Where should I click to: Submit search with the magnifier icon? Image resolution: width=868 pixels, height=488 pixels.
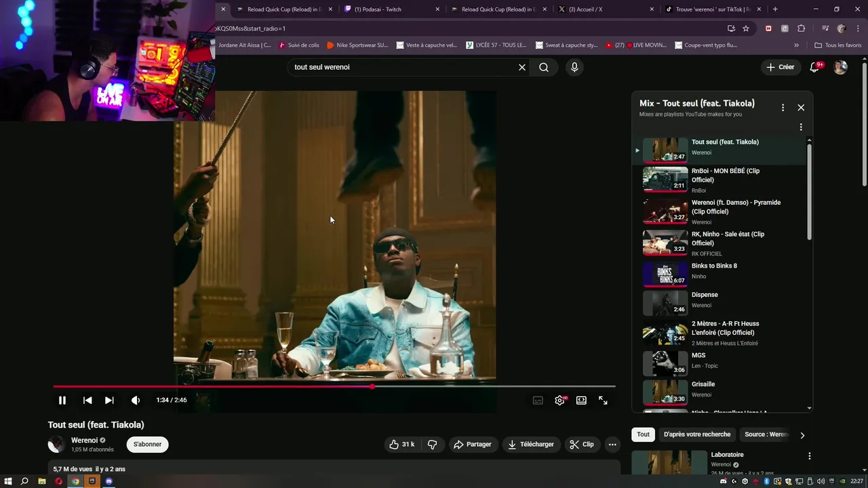click(x=544, y=67)
